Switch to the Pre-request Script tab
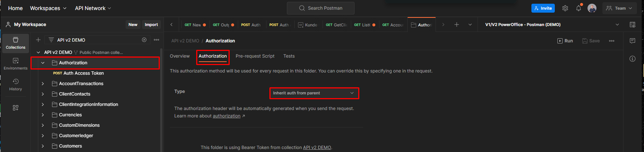The height and width of the screenshot is (152, 644). (x=255, y=56)
